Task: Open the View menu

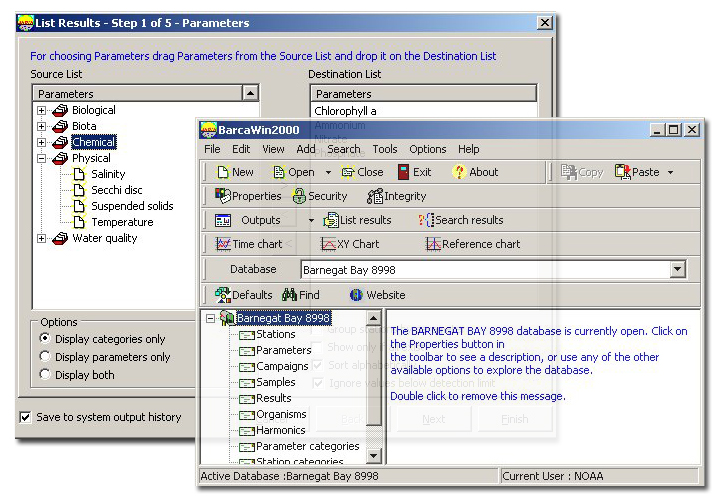Action: (x=273, y=149)
